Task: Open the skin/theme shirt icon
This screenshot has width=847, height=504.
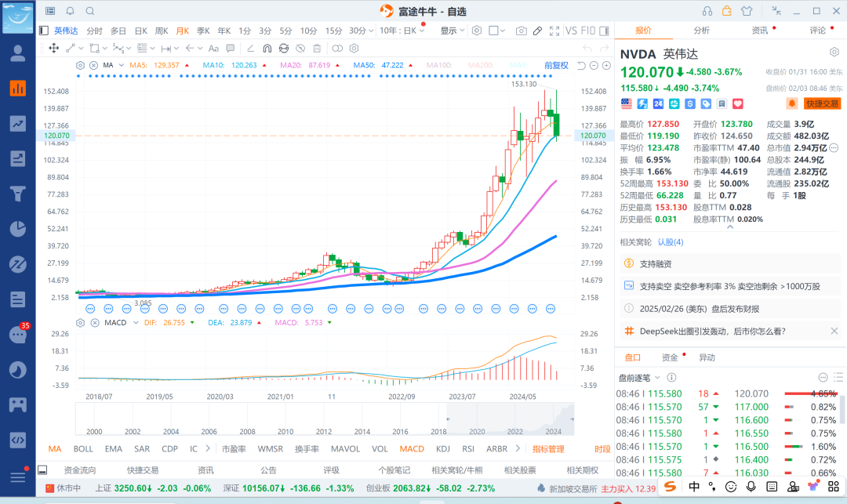Action: [x=747, y=11]
